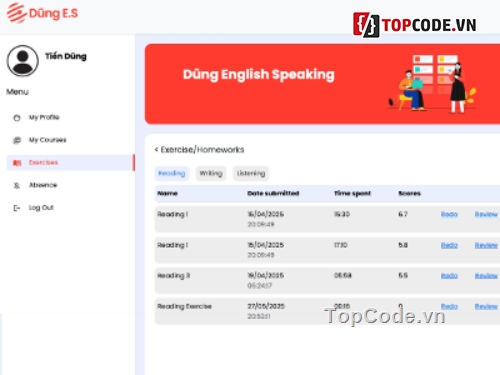Image resolution: width=500 pixels, height=375 pixels.
Task: Switch to the Reading tab
Action: point(172,173)
